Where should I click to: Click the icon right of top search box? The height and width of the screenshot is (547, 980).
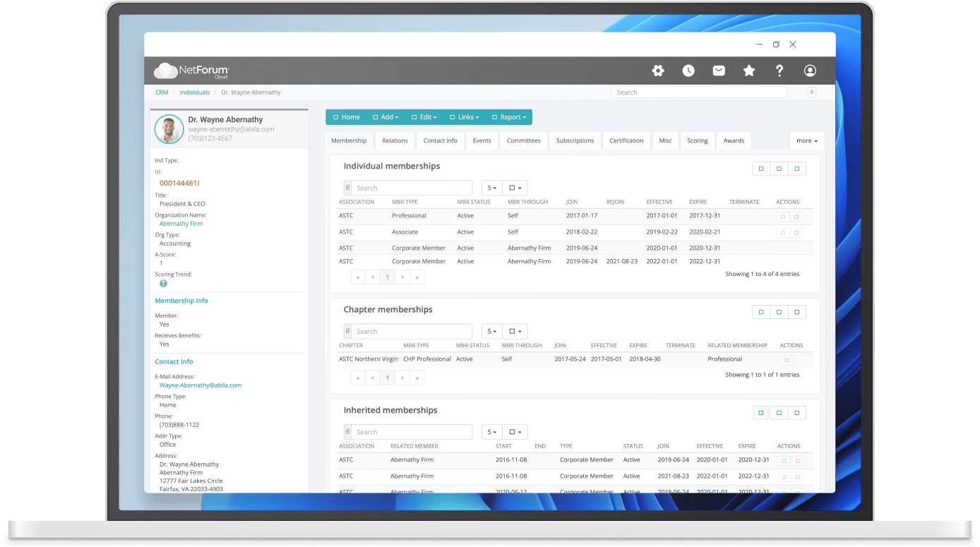812,92
